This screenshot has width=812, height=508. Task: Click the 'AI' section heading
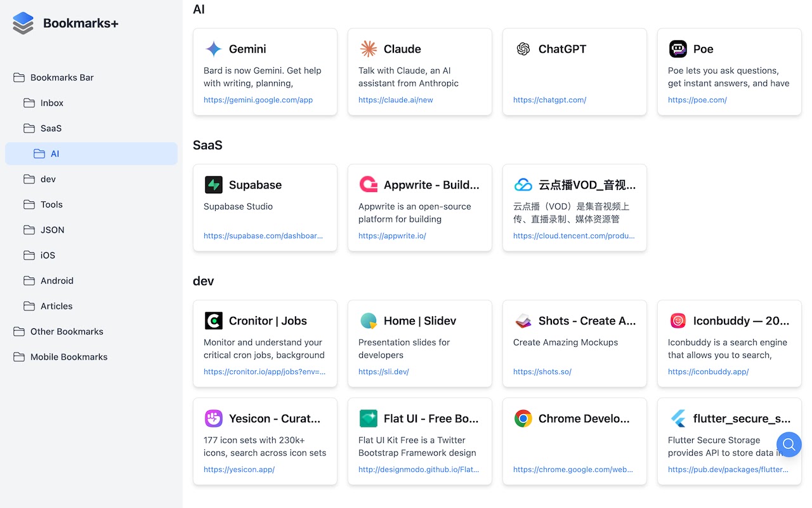tap(199, 9)
